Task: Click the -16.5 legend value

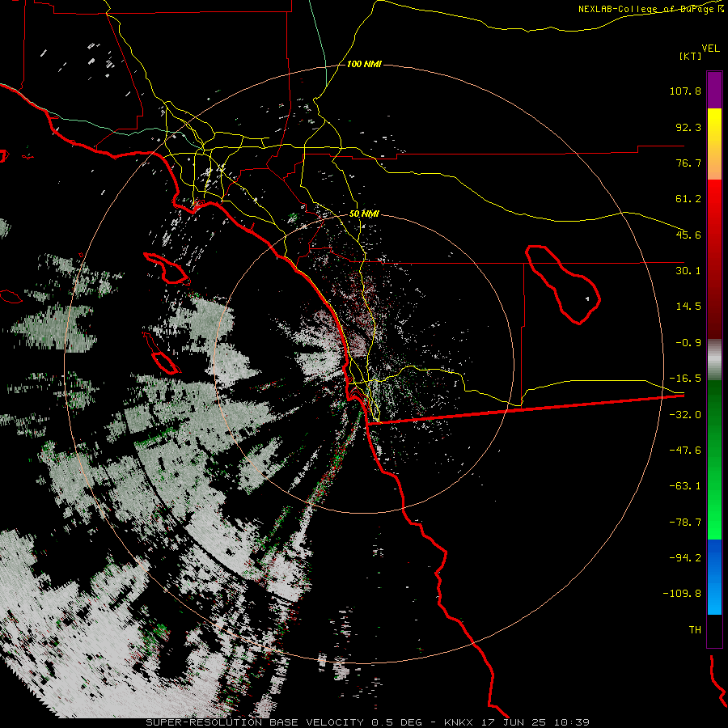Action: point(685,379)
